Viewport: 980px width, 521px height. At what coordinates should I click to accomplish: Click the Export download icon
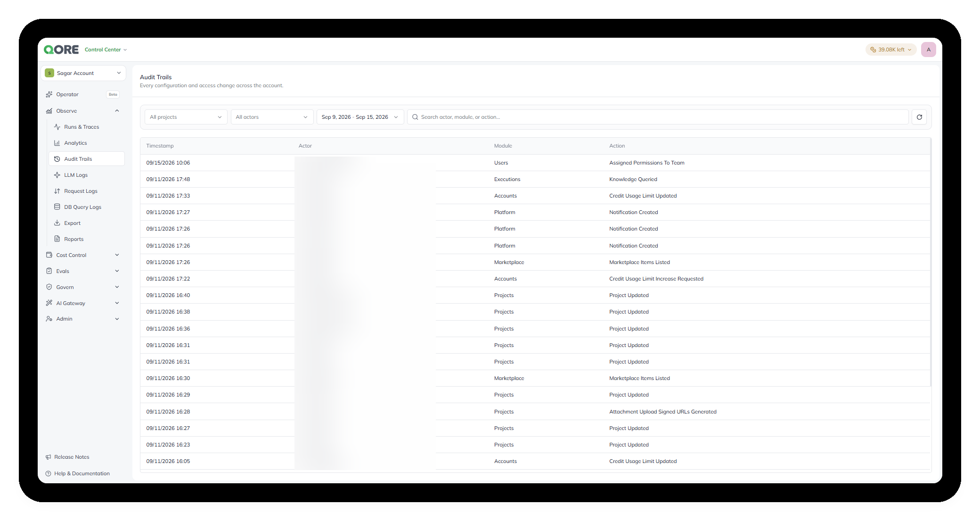click(57, 223)
